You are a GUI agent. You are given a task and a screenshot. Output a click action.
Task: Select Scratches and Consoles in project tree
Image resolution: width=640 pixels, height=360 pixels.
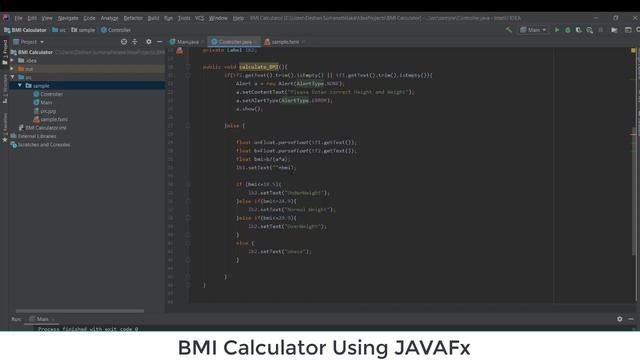point(40,144)
